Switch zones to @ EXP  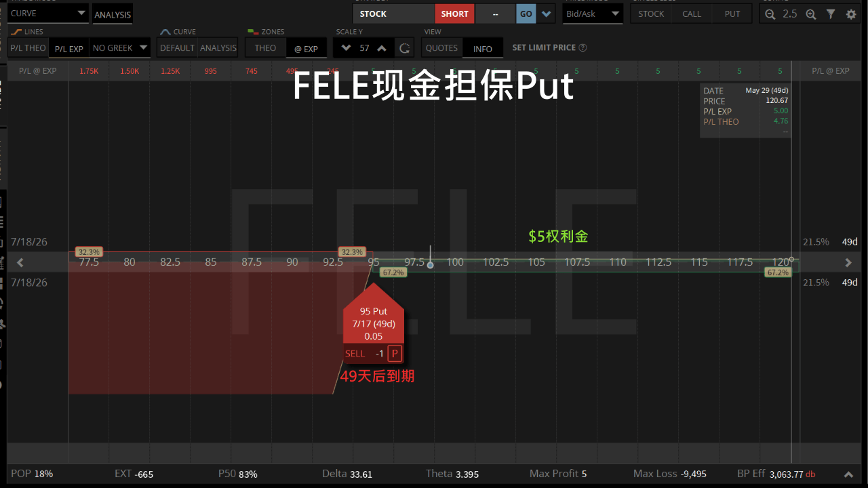(x=306, y=48)
